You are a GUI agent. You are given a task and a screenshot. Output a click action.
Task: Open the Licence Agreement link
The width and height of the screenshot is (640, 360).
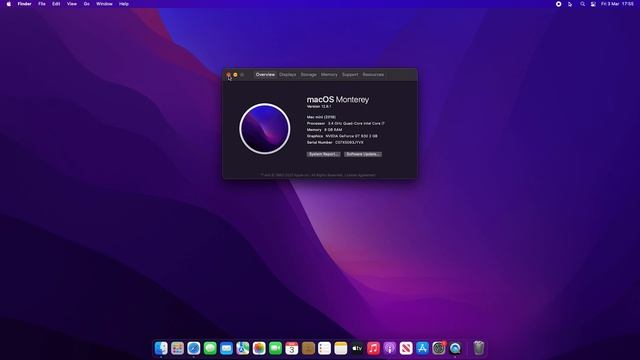360,175
